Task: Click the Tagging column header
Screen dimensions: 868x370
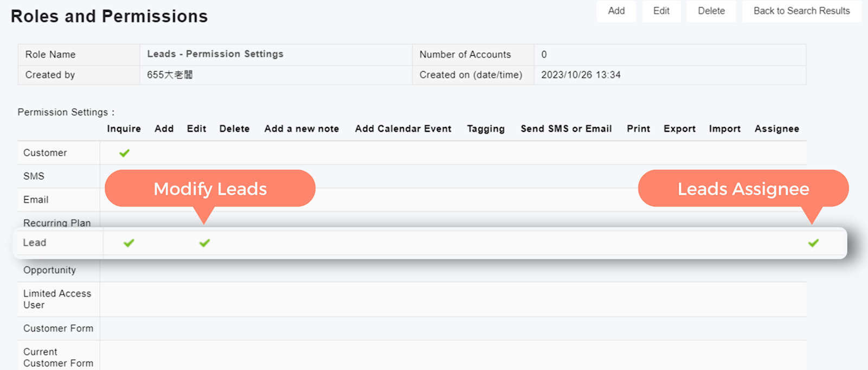Action: point(486,129)
